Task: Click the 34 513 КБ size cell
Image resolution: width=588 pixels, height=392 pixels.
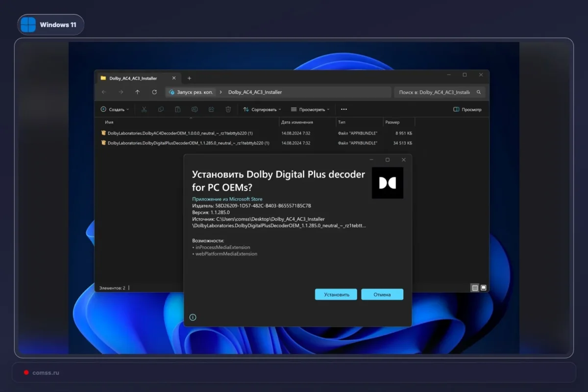Action: (403, 143)
